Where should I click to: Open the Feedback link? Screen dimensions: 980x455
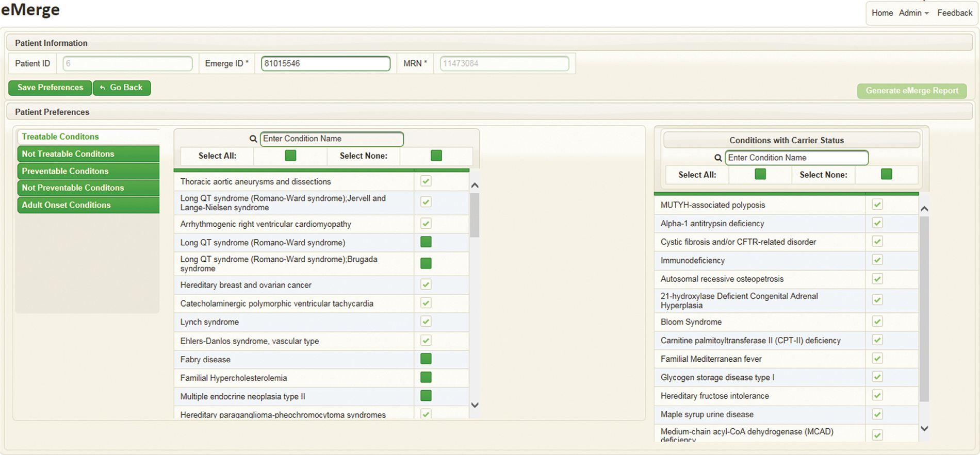pos(955,13)
